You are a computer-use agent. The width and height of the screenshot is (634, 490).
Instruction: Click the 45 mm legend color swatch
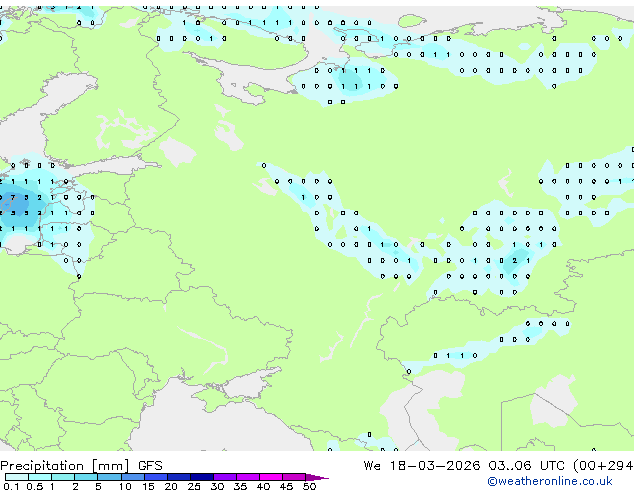294,477
